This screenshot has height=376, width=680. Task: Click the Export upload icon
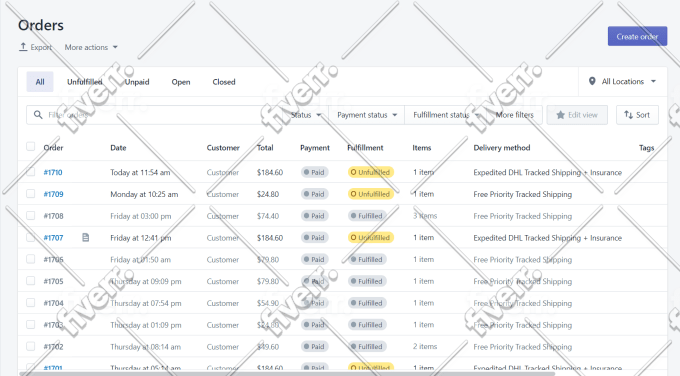(x=23, y=47)
